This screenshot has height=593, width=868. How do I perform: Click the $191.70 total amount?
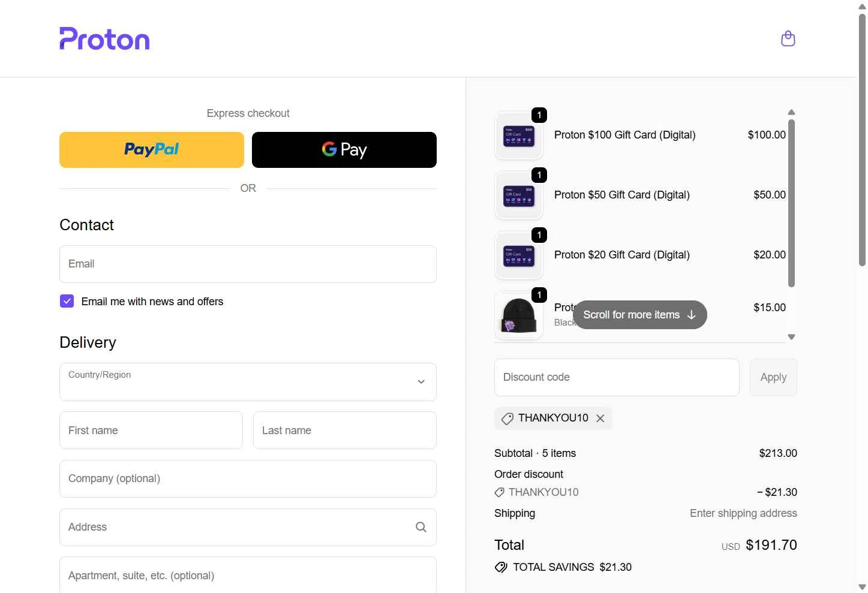771,545
